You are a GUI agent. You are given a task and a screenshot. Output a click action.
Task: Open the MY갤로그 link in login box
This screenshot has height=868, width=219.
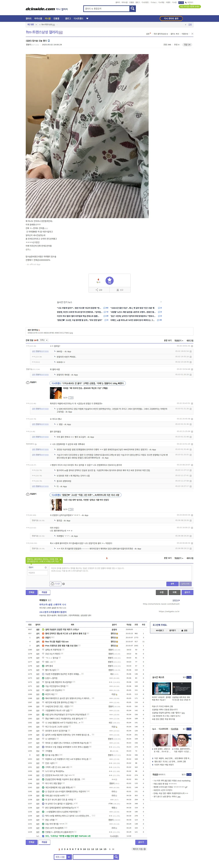tap(160, 630)
